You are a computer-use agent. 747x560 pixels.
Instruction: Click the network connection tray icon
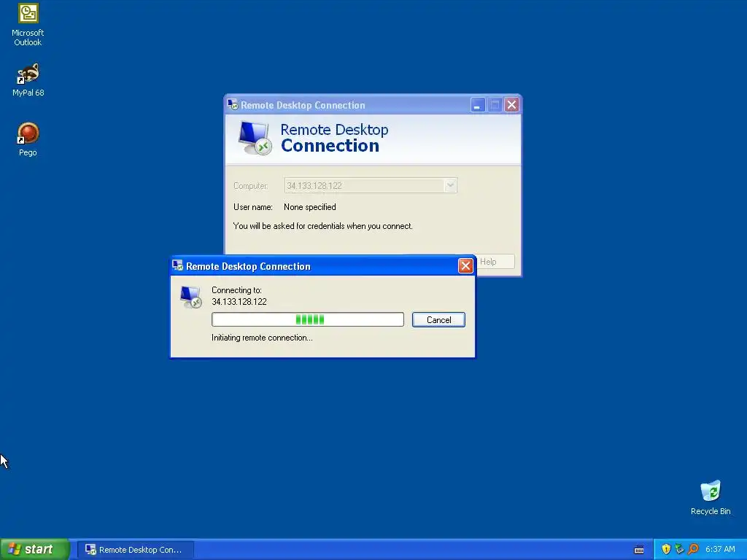pos(679,549)
